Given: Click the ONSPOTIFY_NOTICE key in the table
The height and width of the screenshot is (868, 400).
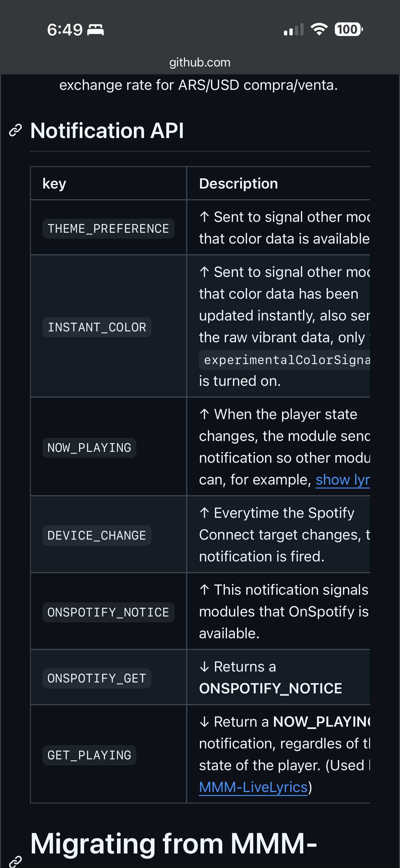Looking at the screenshot, I should click(x=108, y=612).
